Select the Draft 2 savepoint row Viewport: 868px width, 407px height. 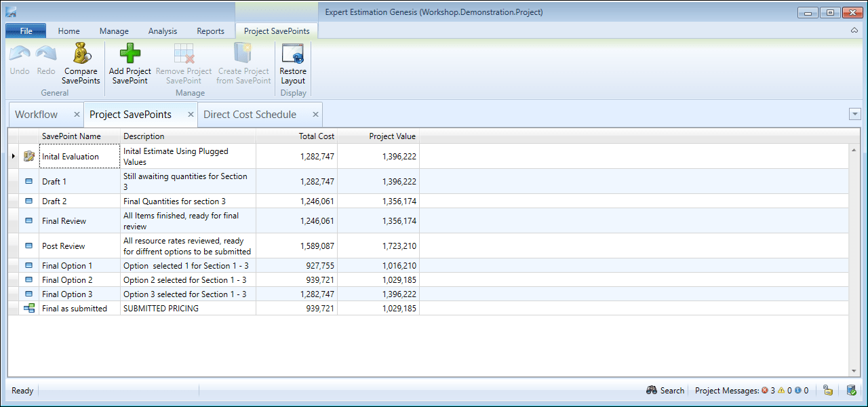click(x=428, y=201)
